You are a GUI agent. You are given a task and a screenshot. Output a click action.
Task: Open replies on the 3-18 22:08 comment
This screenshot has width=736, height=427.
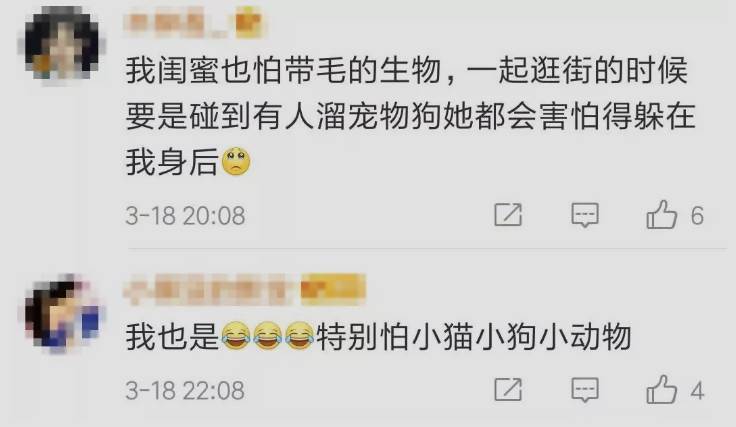pos(585,390)
